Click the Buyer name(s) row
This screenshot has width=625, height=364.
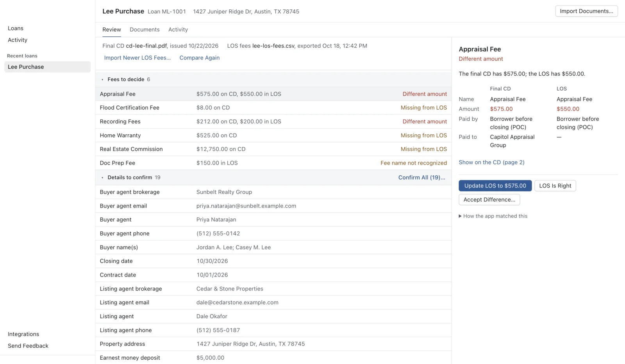tap(273, 247)
